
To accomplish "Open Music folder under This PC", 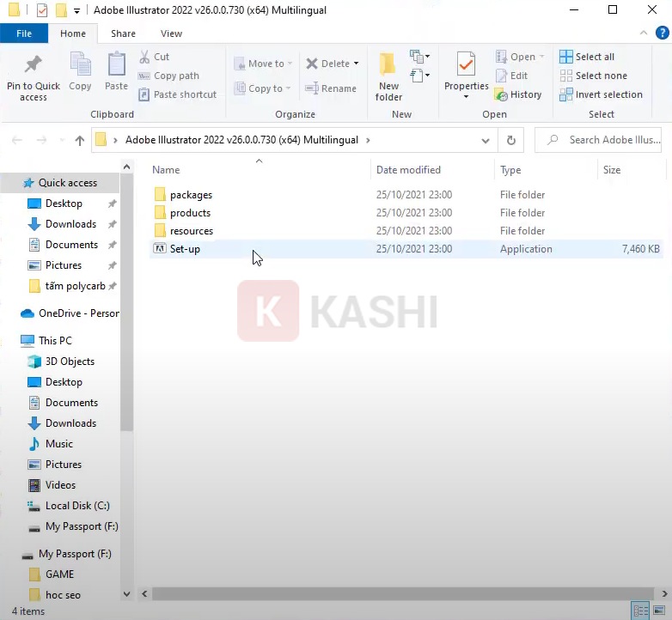I will pos(58,444).
